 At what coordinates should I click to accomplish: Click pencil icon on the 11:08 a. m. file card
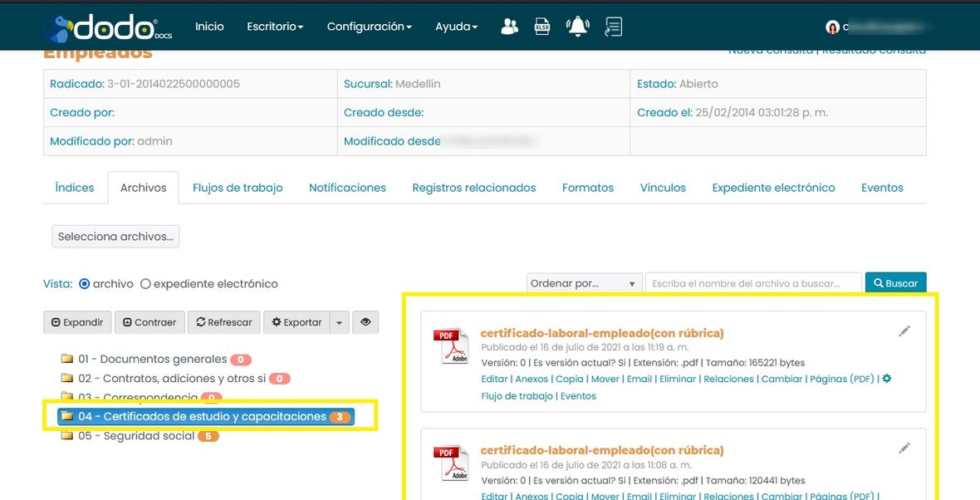point(904,449)
